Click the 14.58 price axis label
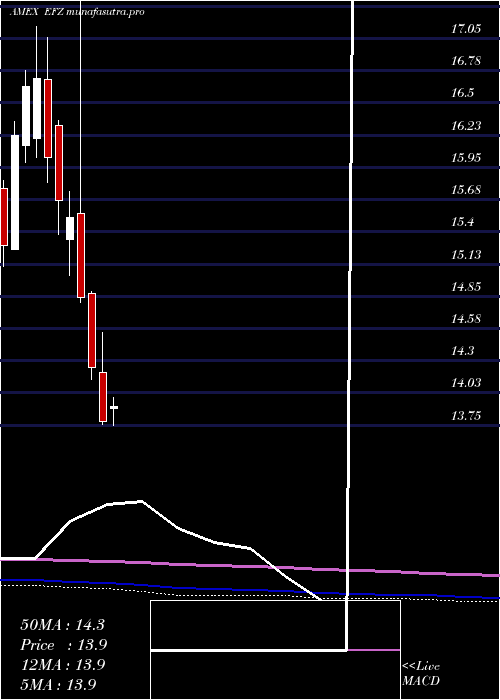This screenshot has width=500, height=700. pyautogui.click(x=466, y=319)
